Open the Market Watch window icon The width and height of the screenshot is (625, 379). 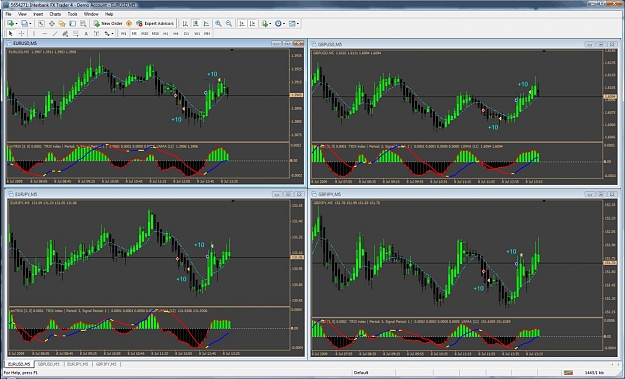41,24
